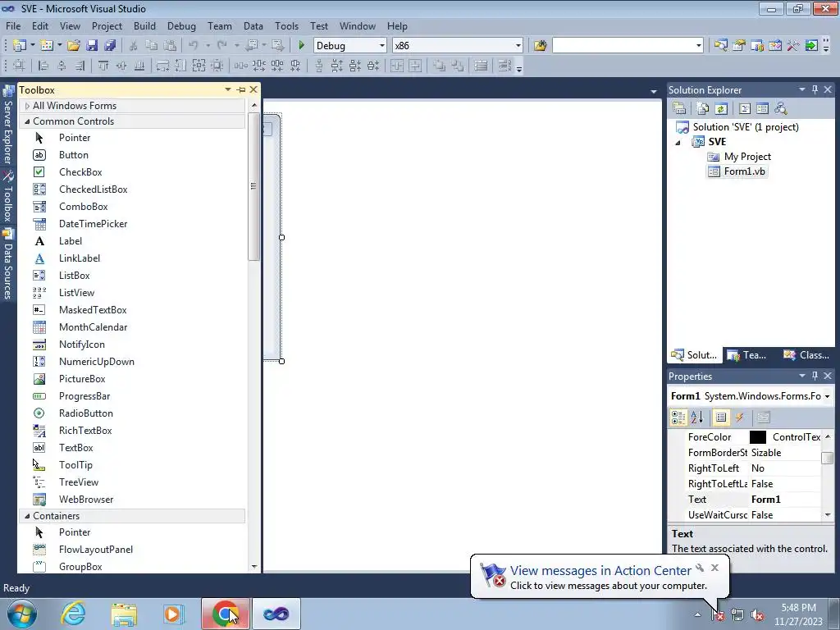This screenshot has height=630, width=840.
Task: Pin the Toolbox panel with auto-hide pin
Action: click(x=241, y=90)
